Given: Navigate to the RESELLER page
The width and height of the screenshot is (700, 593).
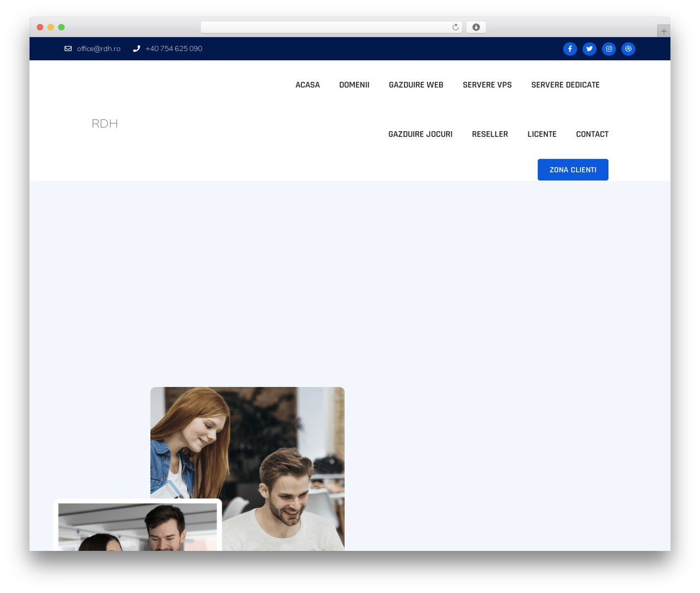Looking at the screenshot, I should 490,134.
